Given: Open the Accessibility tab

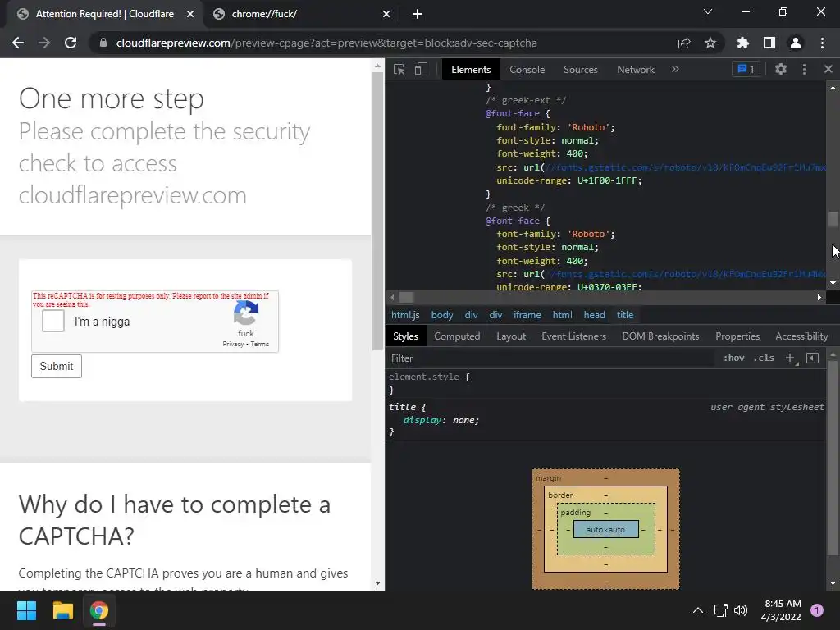Looking at the screenshot, I should coord(801,336).
